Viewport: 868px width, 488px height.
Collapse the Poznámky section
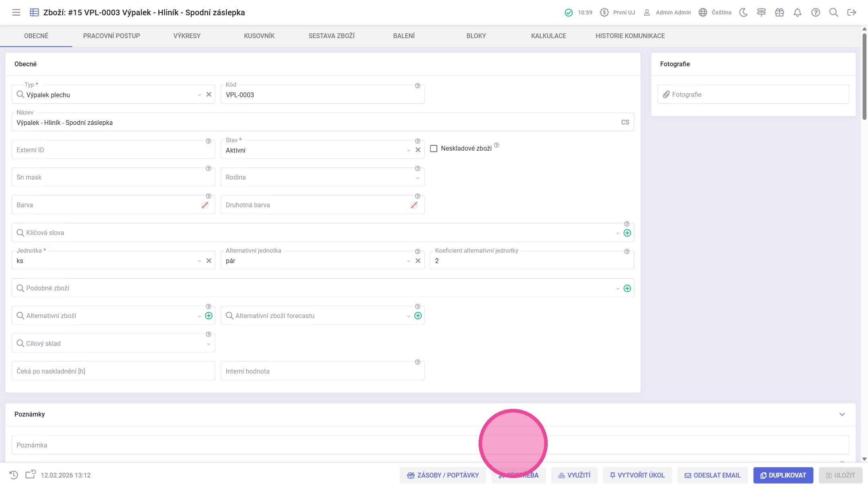pyautogui.click(x=842, y=414)
